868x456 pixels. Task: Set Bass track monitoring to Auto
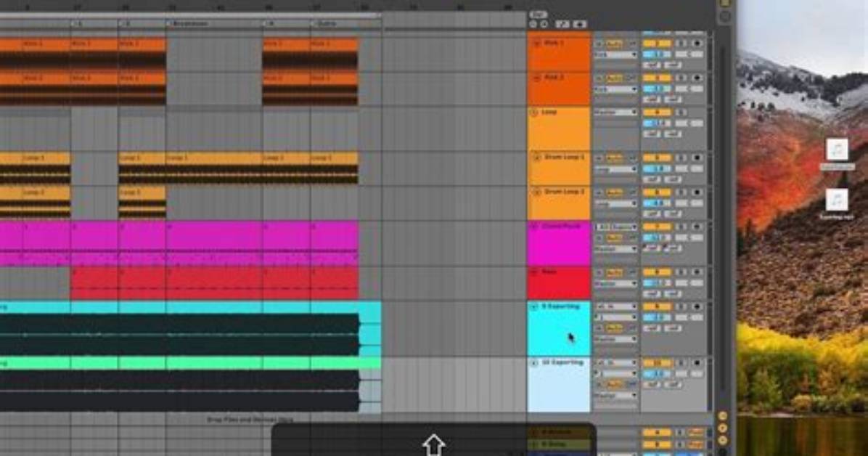click(x=615, y=272)
